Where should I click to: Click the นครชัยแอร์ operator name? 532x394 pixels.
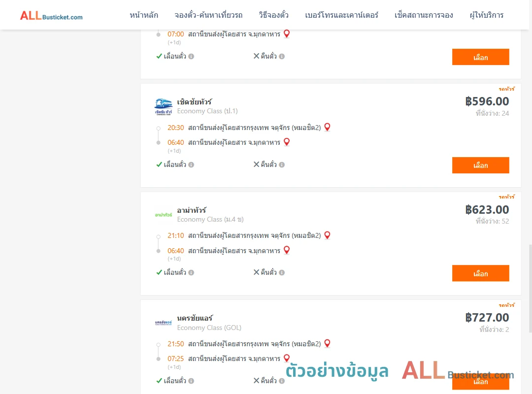[195, 318]
